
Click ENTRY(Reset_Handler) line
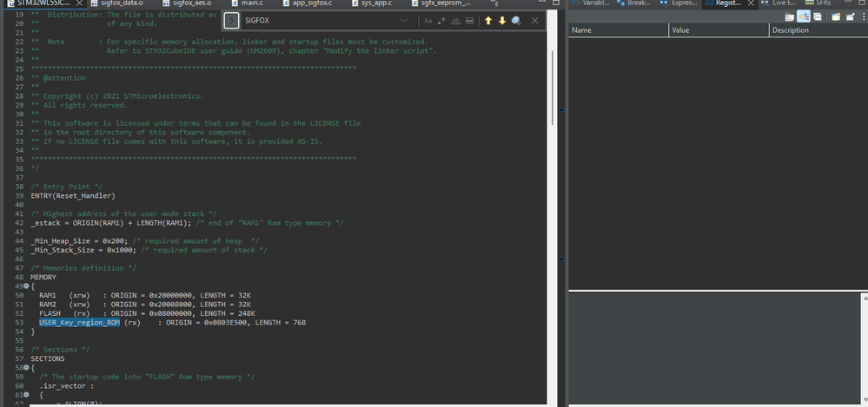tap(73, 196)
